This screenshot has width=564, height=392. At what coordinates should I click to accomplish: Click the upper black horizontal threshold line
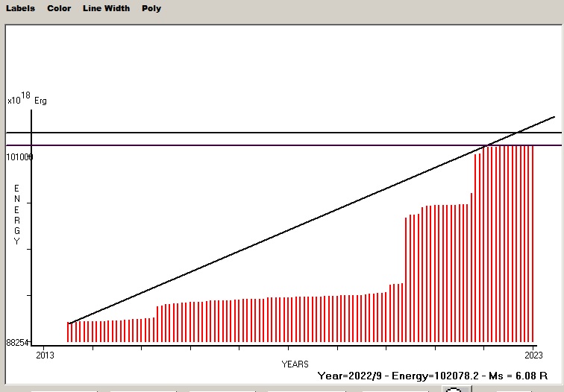coord(224,133)
